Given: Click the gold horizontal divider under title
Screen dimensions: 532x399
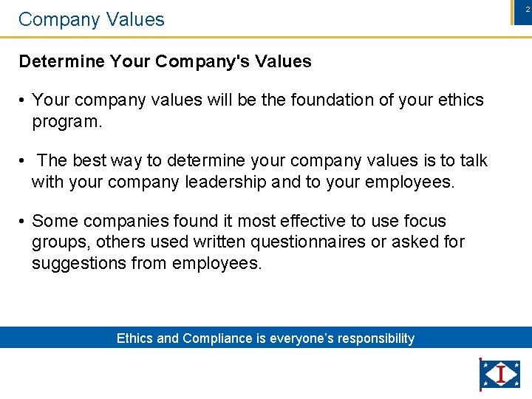Looking at the screenshot, I should pos(266,37).
